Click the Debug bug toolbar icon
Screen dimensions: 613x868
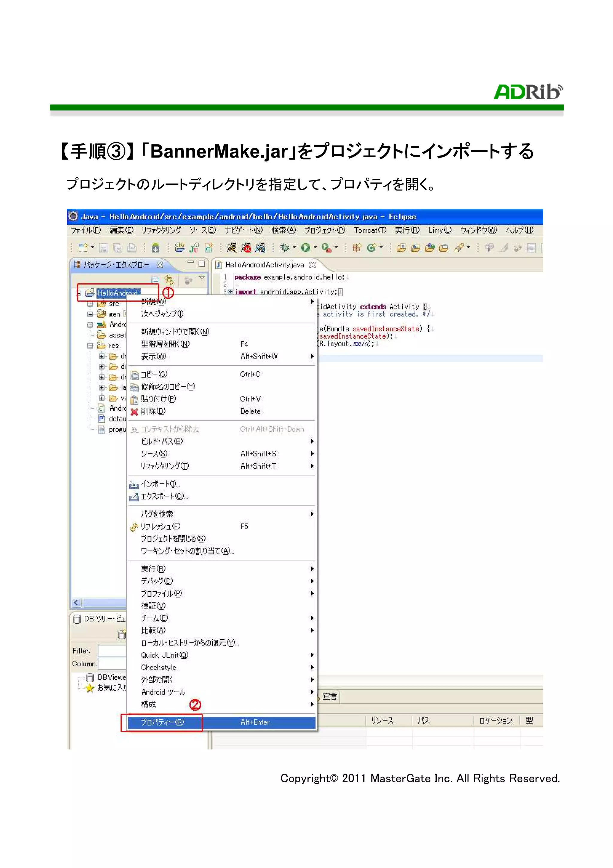point(285,248)
